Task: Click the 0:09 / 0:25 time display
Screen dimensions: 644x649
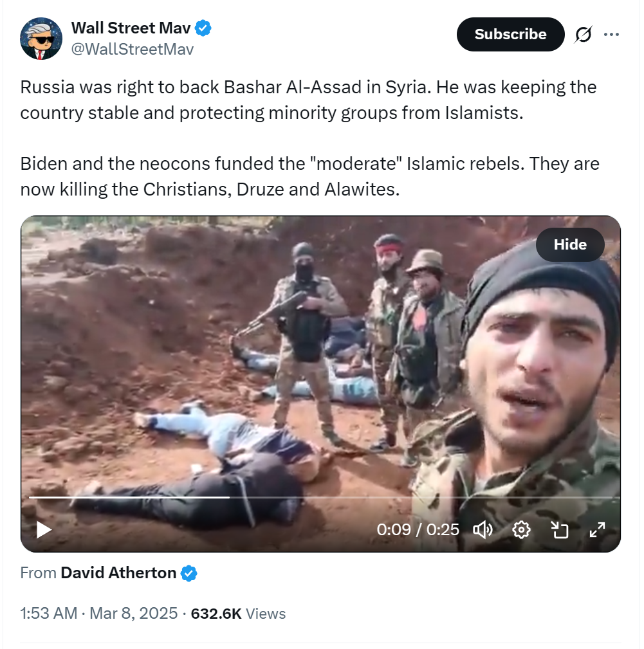Action: point(418,529)
